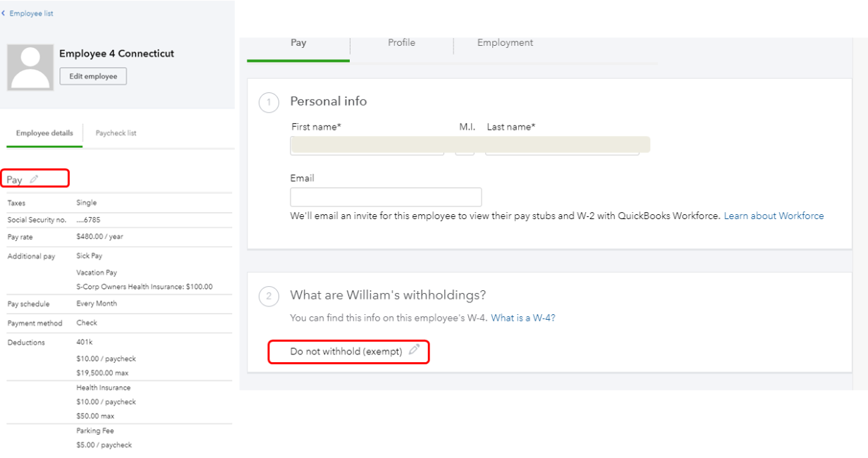Screen dimensions: 868x458
Task: Select the step 2 circle for withholdings
Action: tap(269, 296)
